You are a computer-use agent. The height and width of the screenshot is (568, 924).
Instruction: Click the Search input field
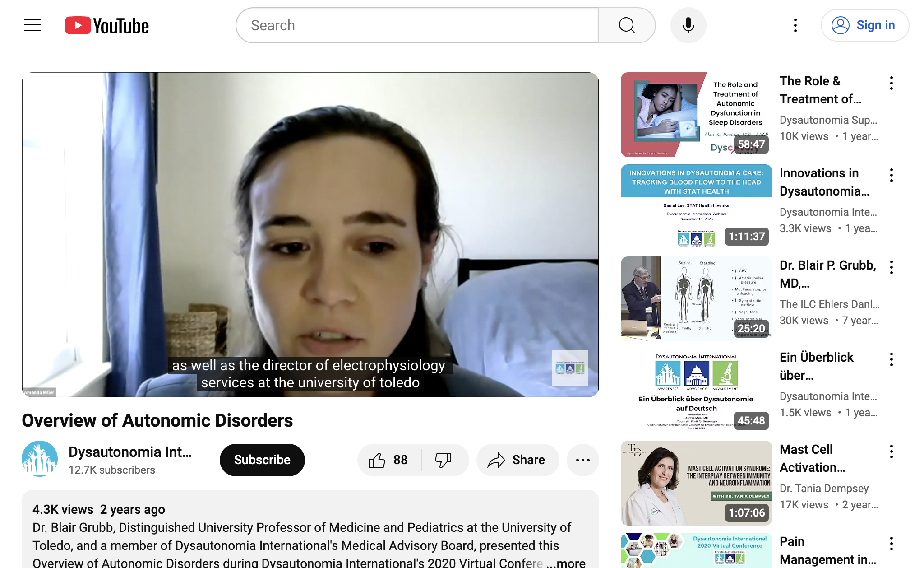[417, 25]
